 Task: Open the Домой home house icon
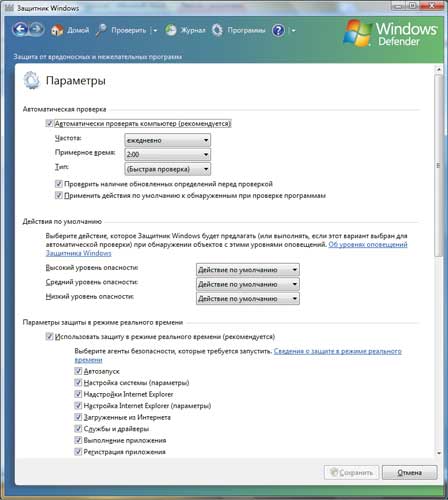coord(57,30)
